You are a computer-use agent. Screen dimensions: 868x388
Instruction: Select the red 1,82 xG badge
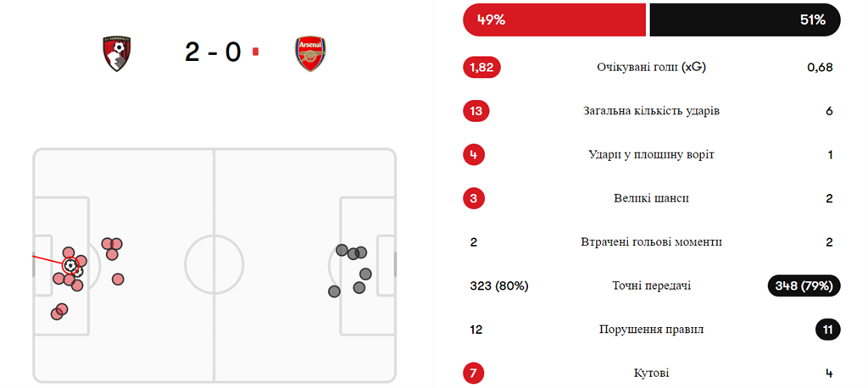pos(481,67)
